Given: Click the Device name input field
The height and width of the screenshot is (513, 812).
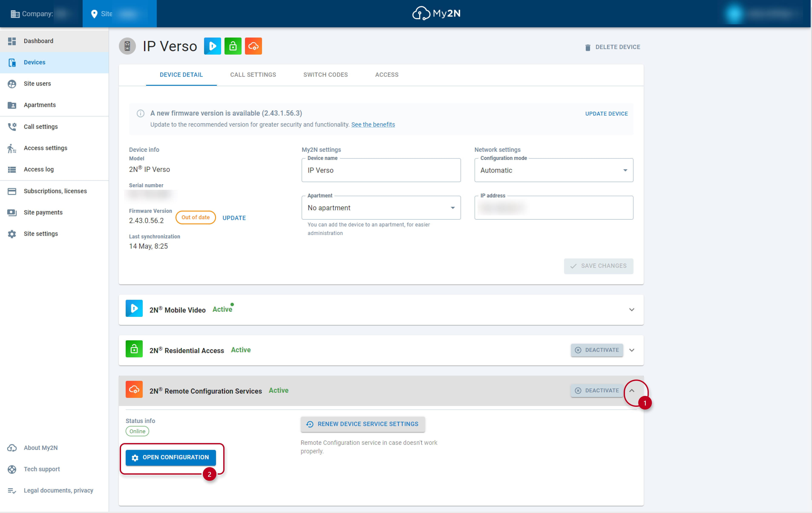Looking at the screenshot, I should click(381, 170).
